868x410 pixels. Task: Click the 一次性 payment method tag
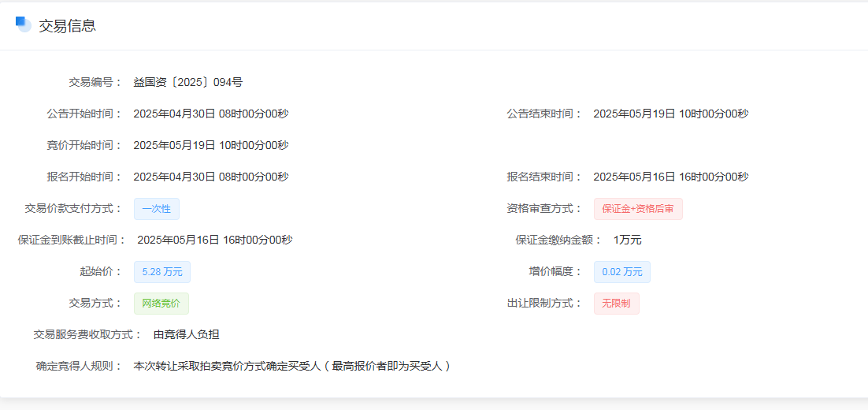(x=157, y=209)
